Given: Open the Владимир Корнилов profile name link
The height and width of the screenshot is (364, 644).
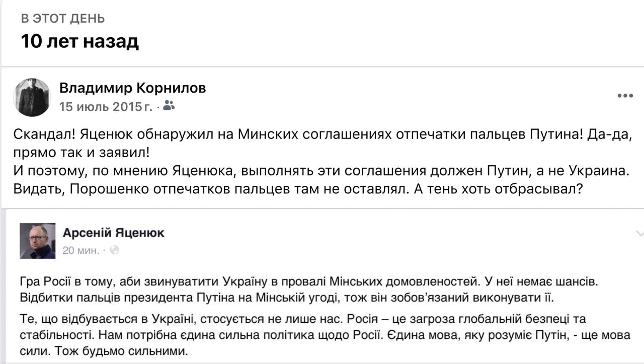Looking at the screenshot, I should tap(133, 88).
